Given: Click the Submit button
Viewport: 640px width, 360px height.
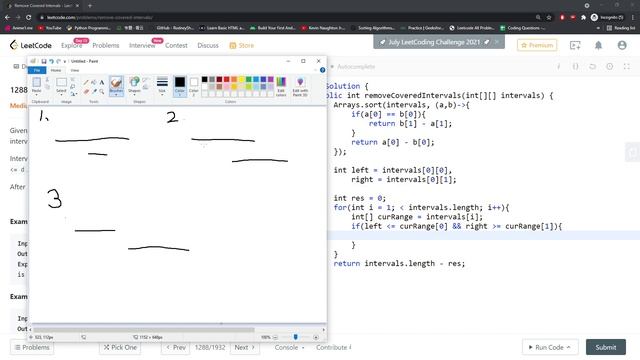Looking at the screenshot, I should click(x=606, y=347).
